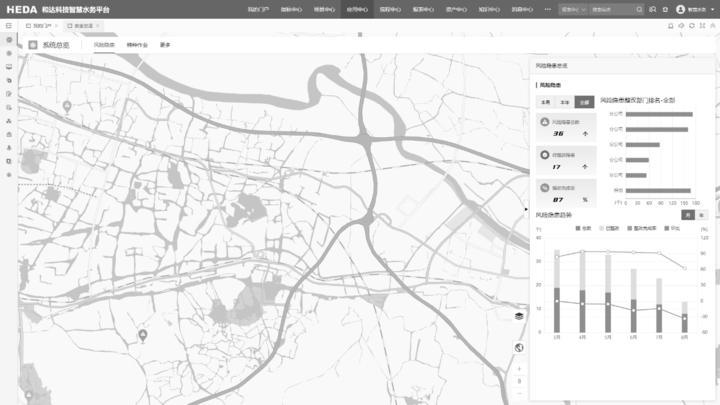Click the user avatar icon in header
The height and width of the screenshot is (405, 720).
[681, 9]
